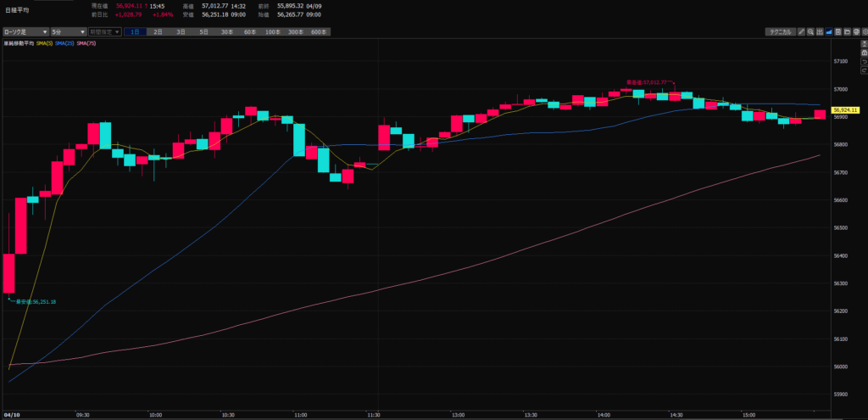Choose the 600本 bar count option
This screenshot has width=868, height=420.
(318, 31)
